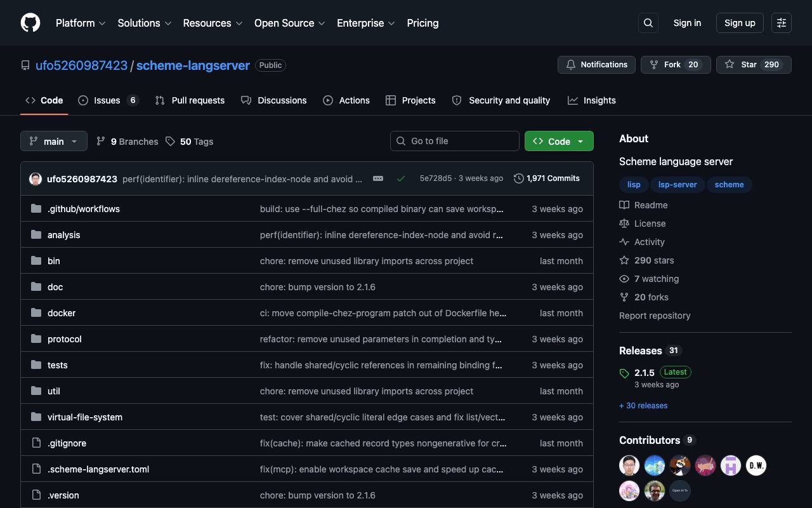
Task: Select the Code tab
Action: point(44,100)
